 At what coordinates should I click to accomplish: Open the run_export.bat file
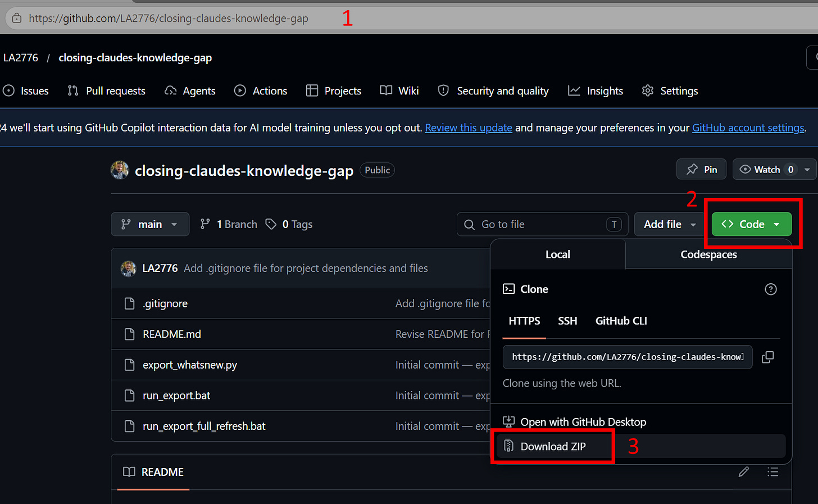point(176,396)
